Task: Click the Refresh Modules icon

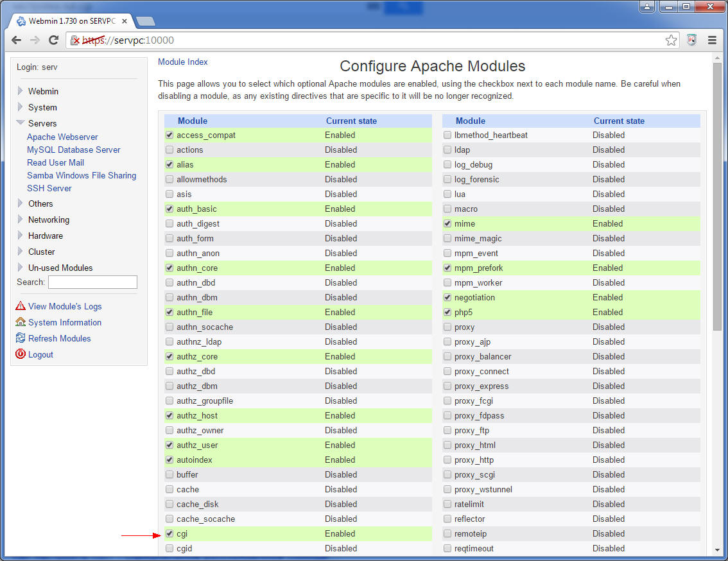Action: (21, 338)
